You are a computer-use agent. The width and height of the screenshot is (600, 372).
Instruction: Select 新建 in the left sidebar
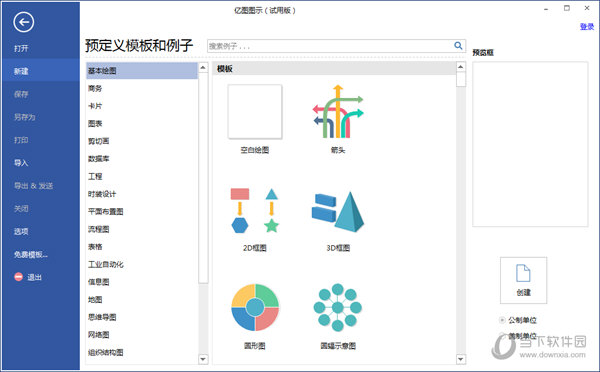coord(40,71)
